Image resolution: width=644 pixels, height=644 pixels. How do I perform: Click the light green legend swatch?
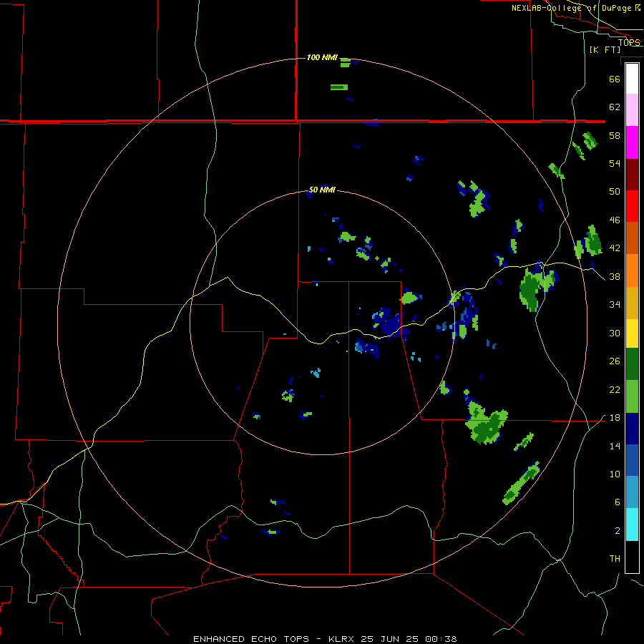click(x=632, y=396)
